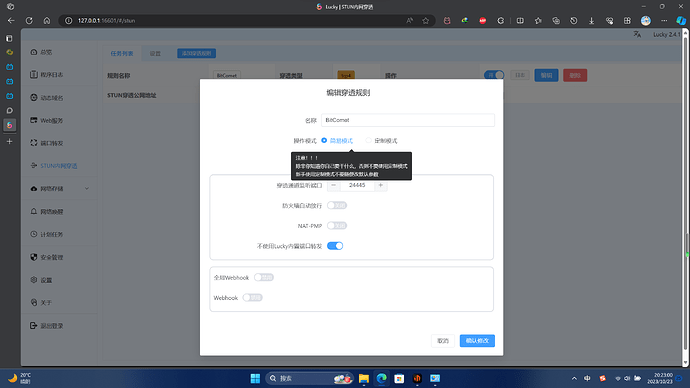Open the 安全管理 shield icon

(34, 257)
